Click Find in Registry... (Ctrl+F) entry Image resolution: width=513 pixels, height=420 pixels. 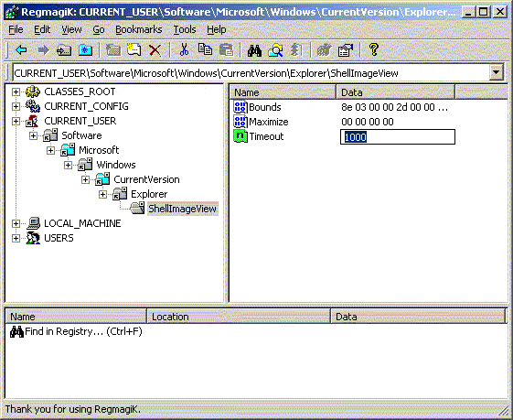[x=83, y=331]
